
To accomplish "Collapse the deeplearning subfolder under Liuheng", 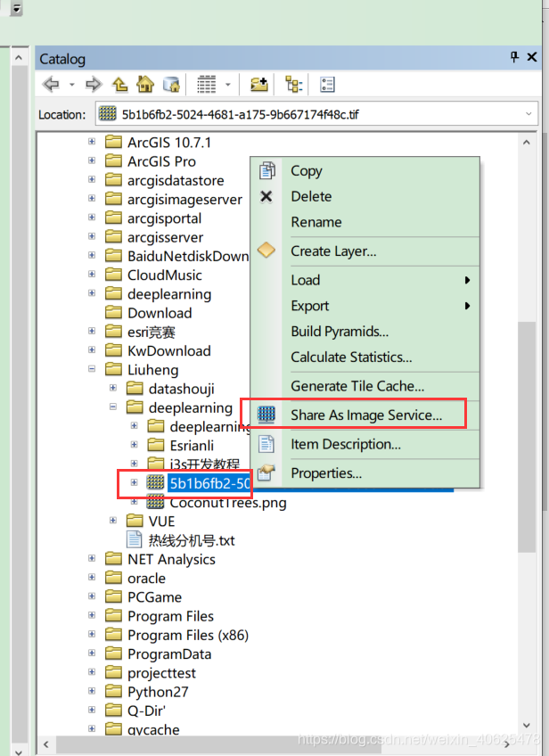I will pyautogui.click(x=113, y=407).
